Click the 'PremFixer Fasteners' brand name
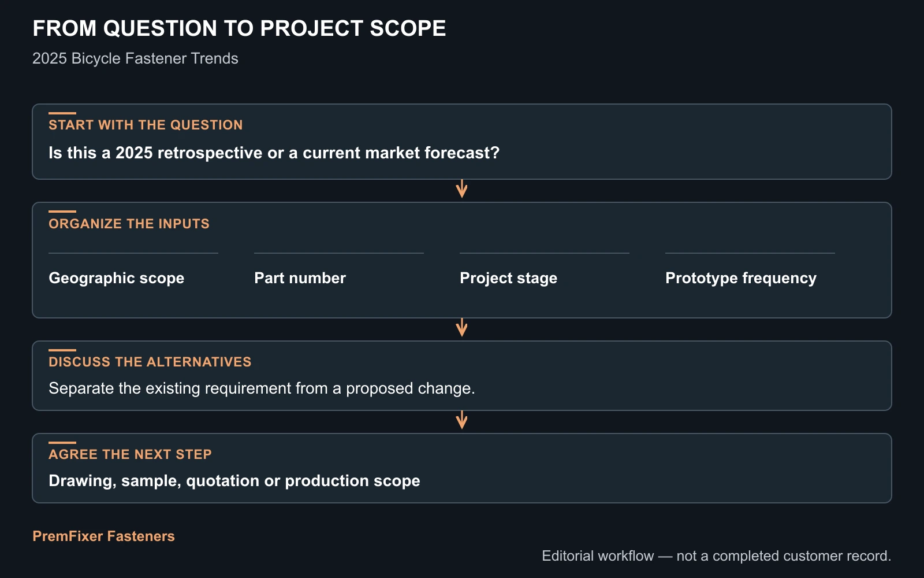This screenshot has width=924, height=578. click(103, 536)
